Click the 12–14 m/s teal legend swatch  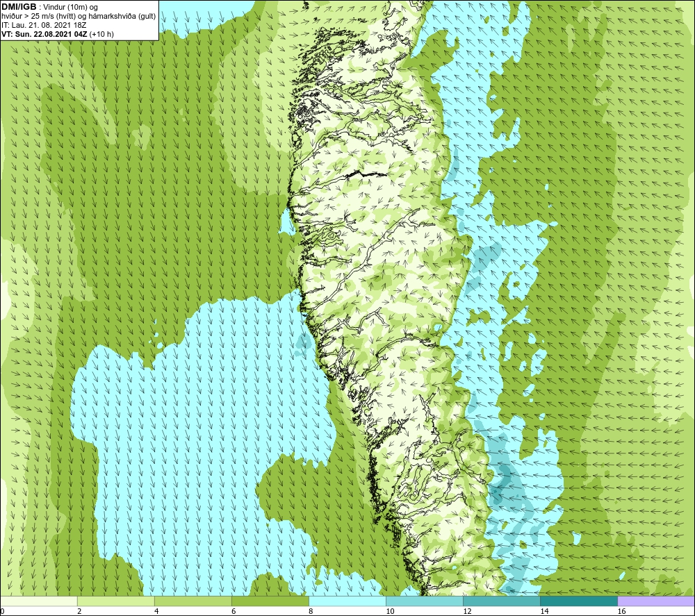point(501,601)
